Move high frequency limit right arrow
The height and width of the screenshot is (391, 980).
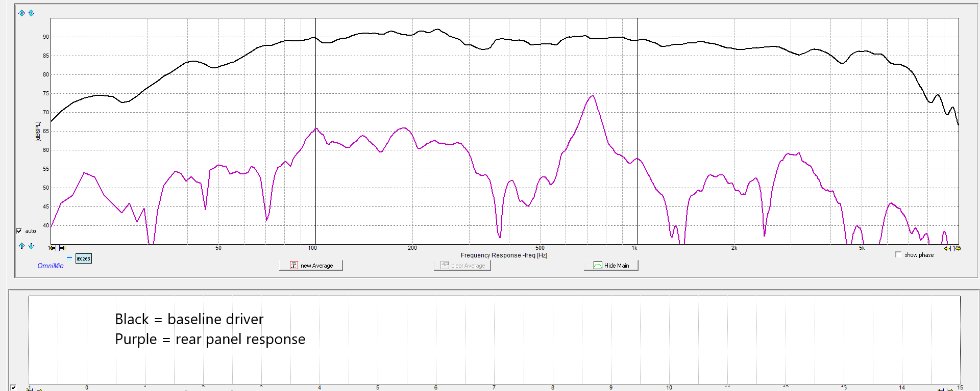click(958, 249)
